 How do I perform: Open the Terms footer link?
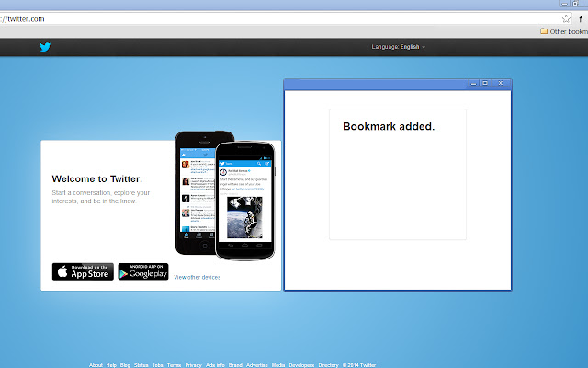[x=174, y=365]
